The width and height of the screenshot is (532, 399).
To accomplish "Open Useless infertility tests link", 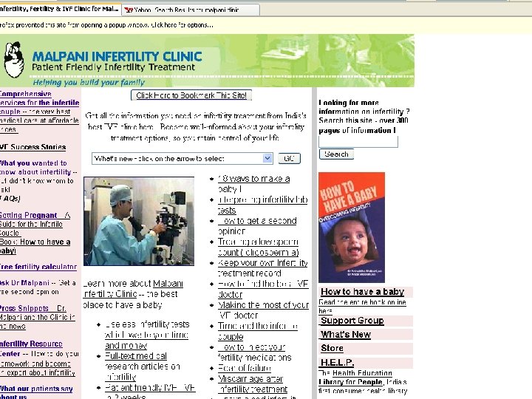I will [x=146, y=335].
